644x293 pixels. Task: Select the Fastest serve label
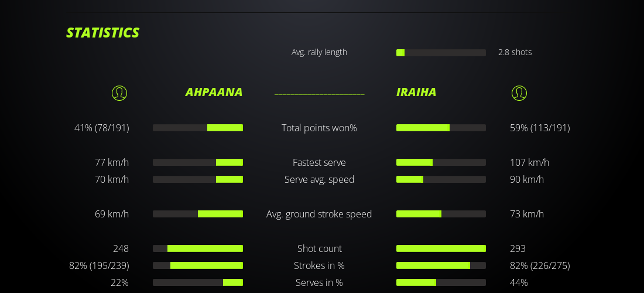(319, 162)
